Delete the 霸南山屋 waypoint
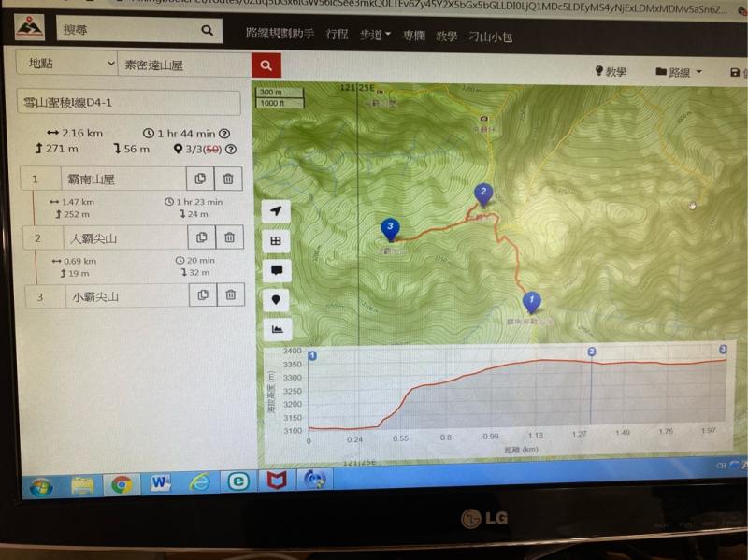748x560 pixels. [228, 179]
